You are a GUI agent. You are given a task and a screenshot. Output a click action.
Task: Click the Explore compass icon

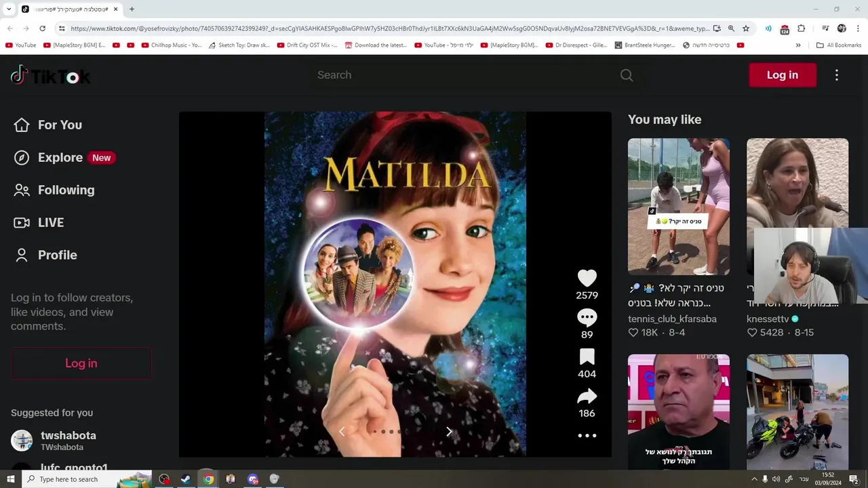(x=22, y=157)
